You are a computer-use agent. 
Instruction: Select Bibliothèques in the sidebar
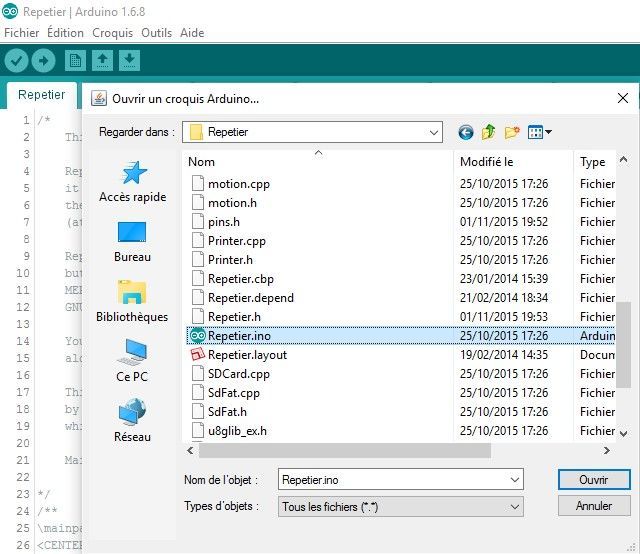(x=132, y=301)
